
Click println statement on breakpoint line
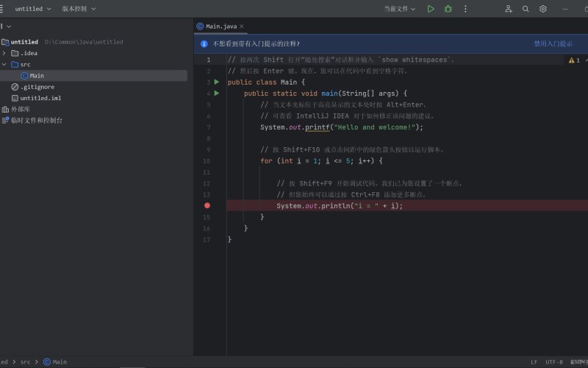pos(340,206)
